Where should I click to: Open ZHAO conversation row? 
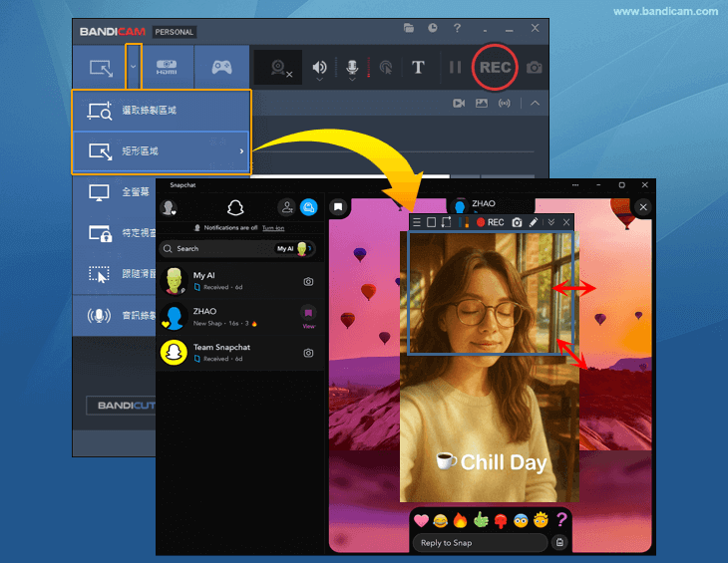(x=240, y=317)
